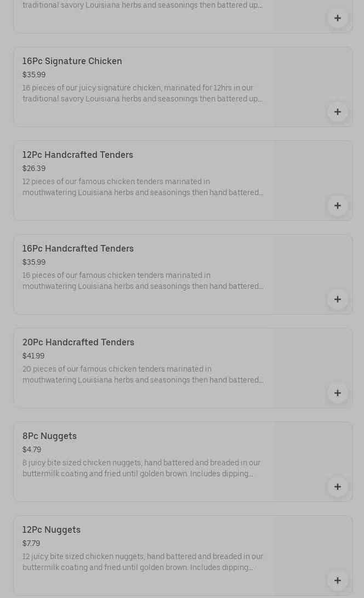Open the 8Pc Nuggets menu title

tap(49, 436)
